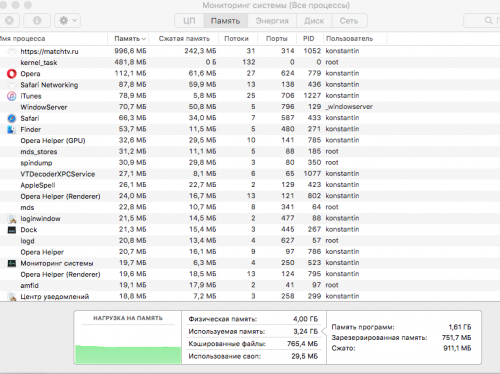The image size is (500, 374).
Task: Sort by Пользователь column header
Action: [349, 39]
